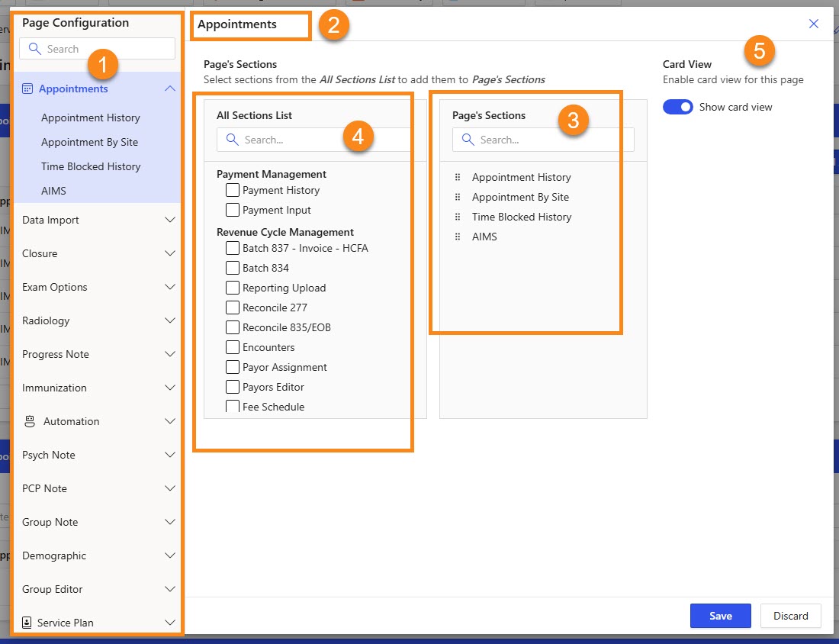This screenshot has height=644, width=839.
Task: Click the Discard button
Action: pos(790,616)
